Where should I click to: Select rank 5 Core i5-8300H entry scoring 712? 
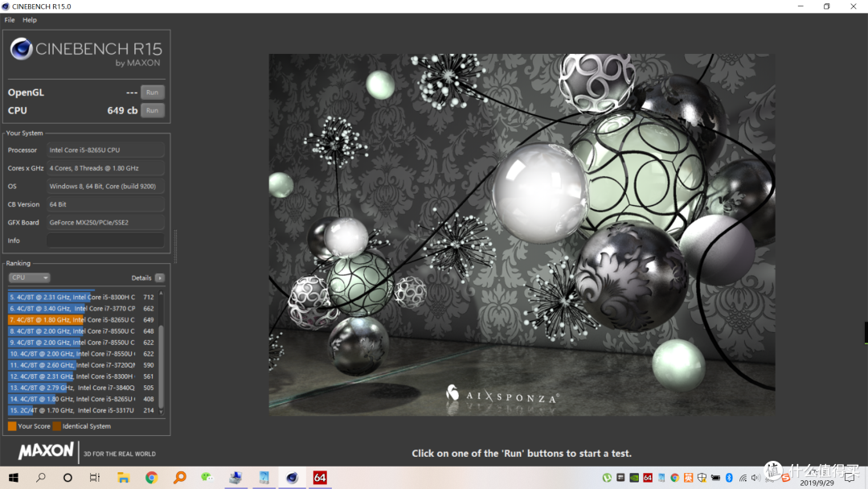tap(82, 298)
